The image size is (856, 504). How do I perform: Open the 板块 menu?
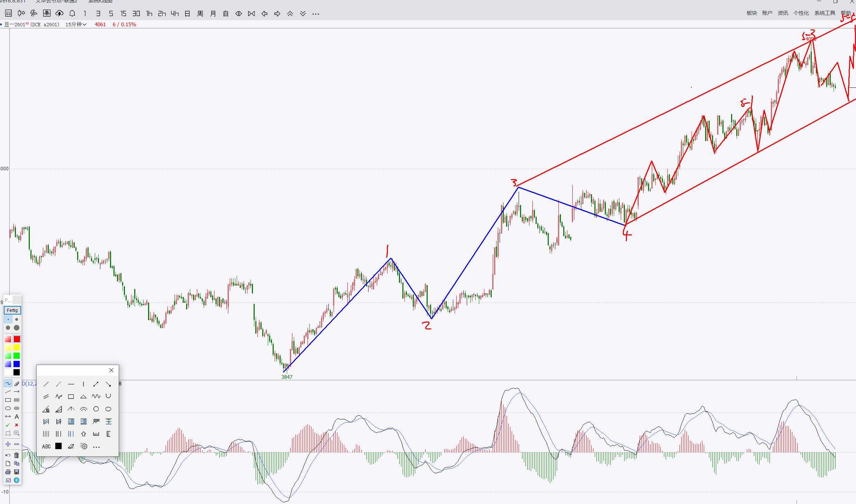[x=752, y=13]
